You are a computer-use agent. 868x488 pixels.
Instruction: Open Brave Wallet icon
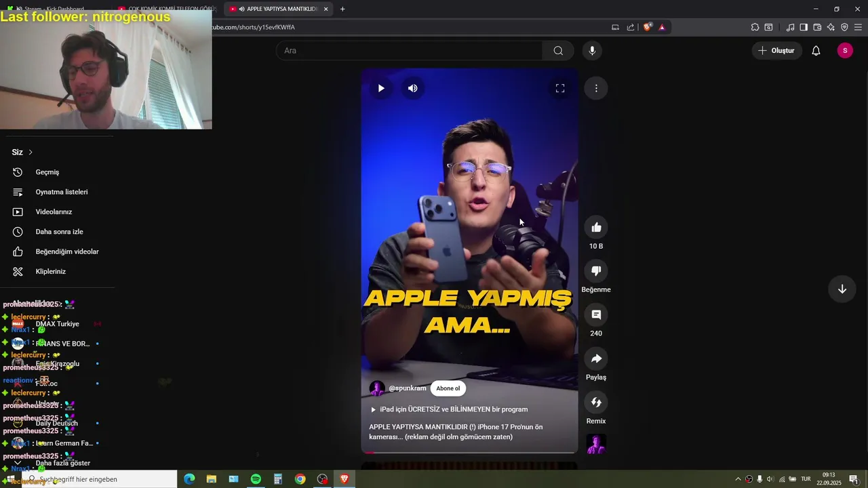pos(817,27)
